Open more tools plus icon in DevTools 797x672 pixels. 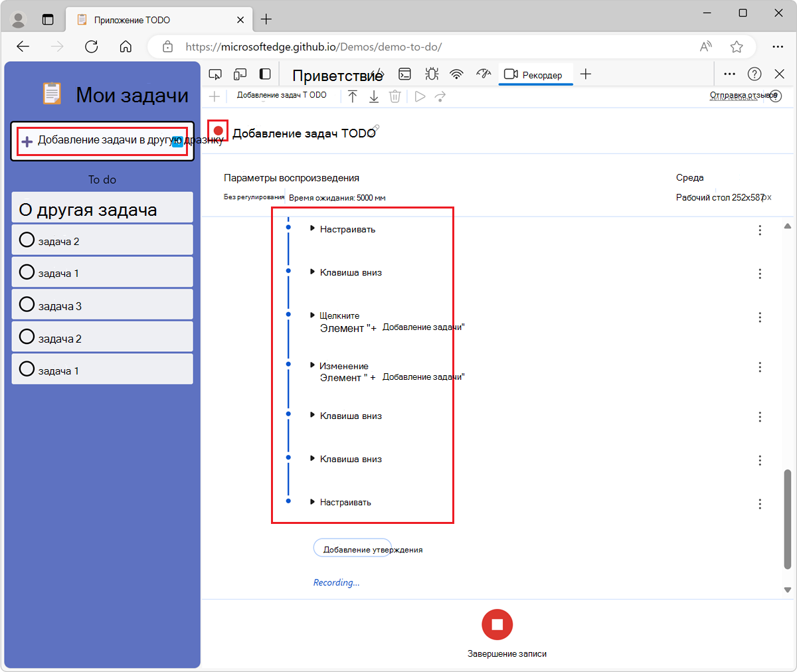point(585,74)
